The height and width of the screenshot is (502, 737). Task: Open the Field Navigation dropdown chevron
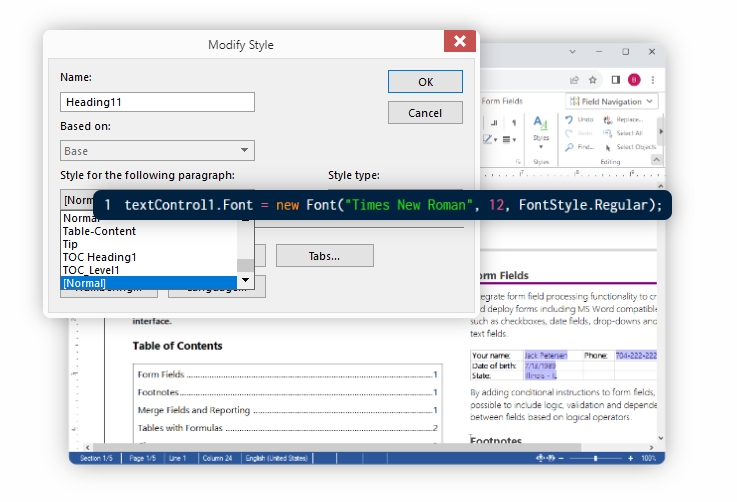click(x=649, y=101)
